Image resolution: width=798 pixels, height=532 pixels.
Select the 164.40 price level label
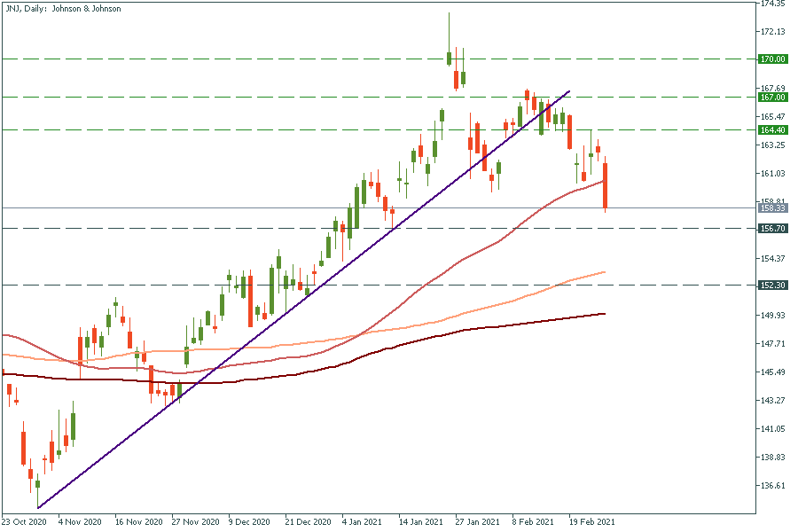click(772, 129)
